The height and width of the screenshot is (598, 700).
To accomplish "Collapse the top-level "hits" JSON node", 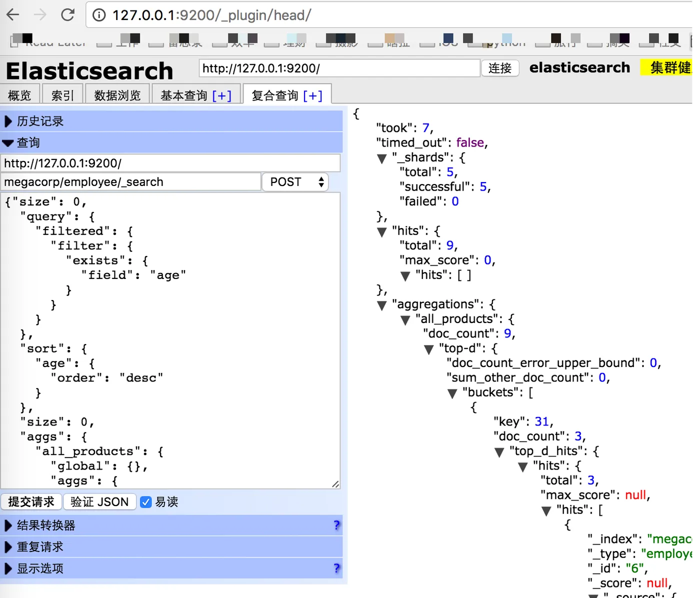I will point(382,232).
